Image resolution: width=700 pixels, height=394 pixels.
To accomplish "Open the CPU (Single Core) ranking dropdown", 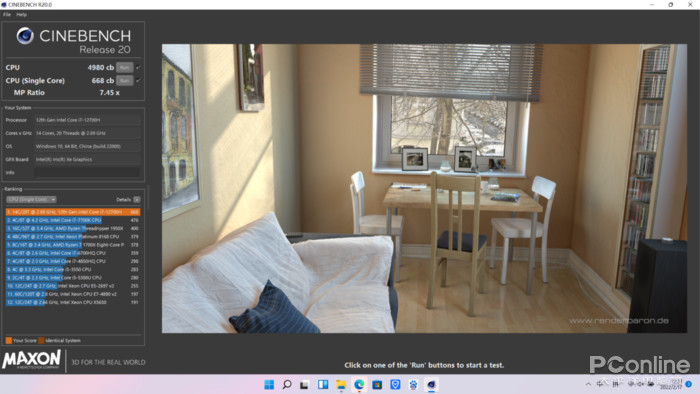I will tap(31, 199).
